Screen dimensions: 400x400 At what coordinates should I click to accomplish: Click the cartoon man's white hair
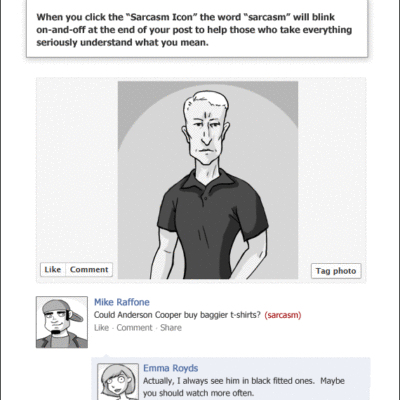tap(206, 102)
